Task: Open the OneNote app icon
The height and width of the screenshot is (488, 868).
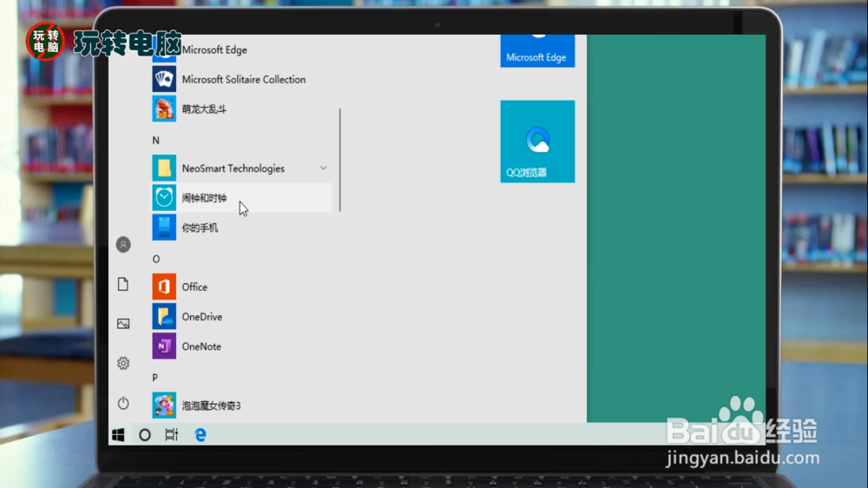Action: click(164, 346)
